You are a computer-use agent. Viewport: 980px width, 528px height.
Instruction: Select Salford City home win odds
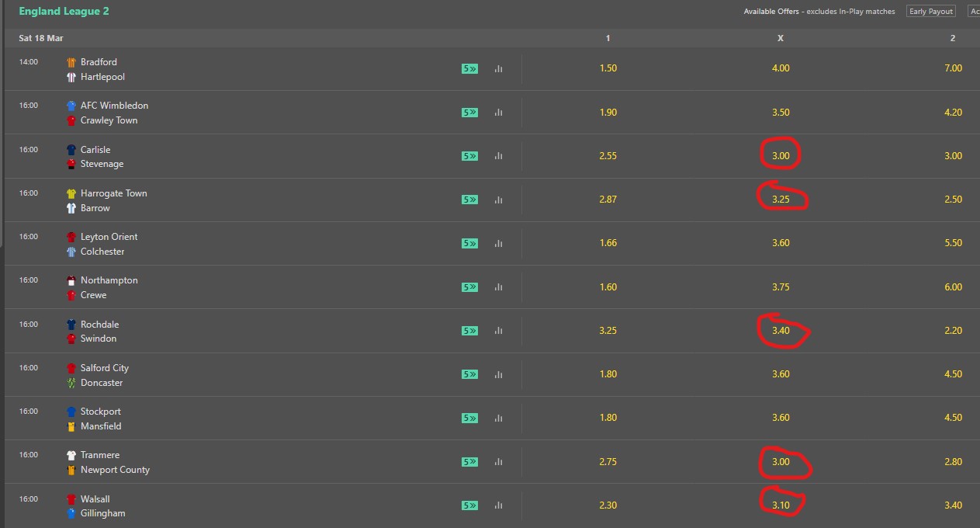608,374
